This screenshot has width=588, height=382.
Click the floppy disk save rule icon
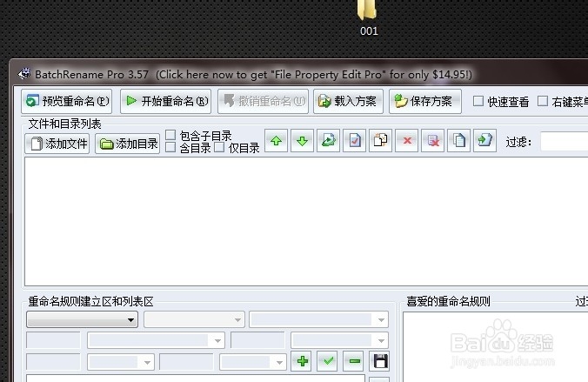click(379, 361)
